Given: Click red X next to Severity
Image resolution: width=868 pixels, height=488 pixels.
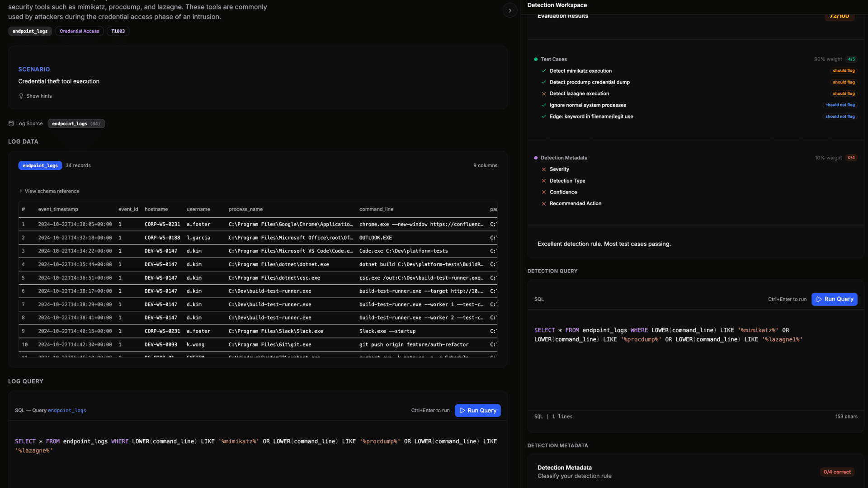Looking at the screenshot, I should 544,169.
